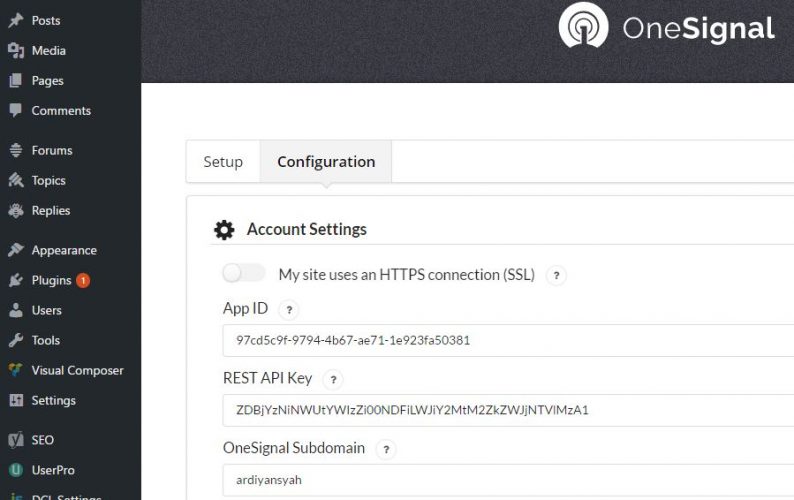Switch to the Setup tab

(x=223, y=162)
